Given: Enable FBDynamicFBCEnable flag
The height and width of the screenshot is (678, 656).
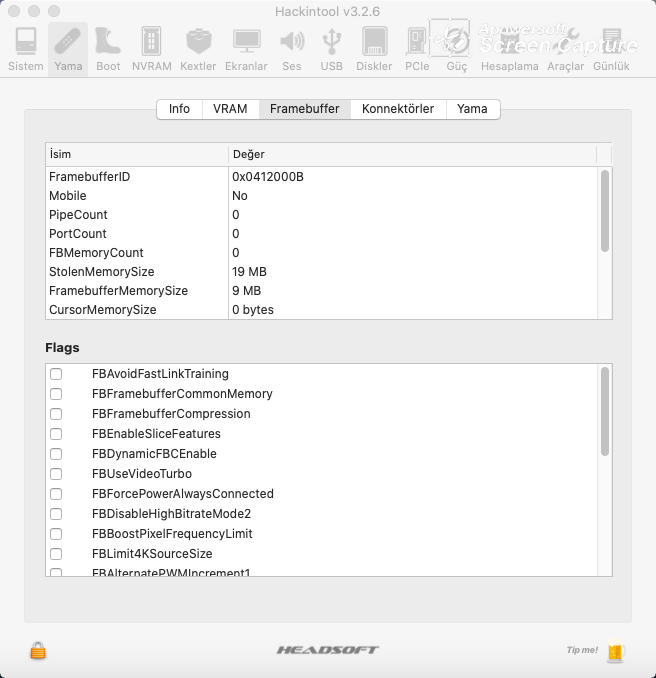Looking at the screenshot, I should click(x=56, y=454).
